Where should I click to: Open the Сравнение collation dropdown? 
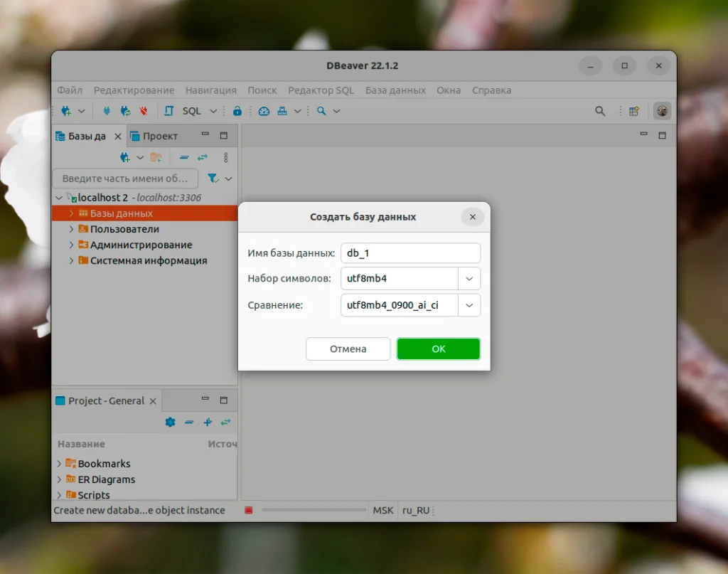pyautogui.click(x=469, y=305)
